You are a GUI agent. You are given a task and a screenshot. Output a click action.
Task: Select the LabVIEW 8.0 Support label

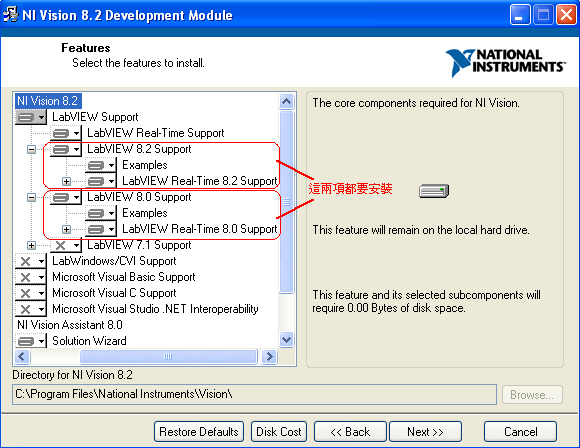click(139, 197)
